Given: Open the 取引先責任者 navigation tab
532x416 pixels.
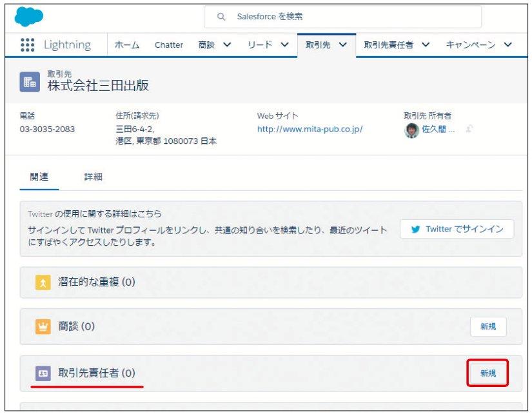Looking at the screenshot, I should pos(388,45).
